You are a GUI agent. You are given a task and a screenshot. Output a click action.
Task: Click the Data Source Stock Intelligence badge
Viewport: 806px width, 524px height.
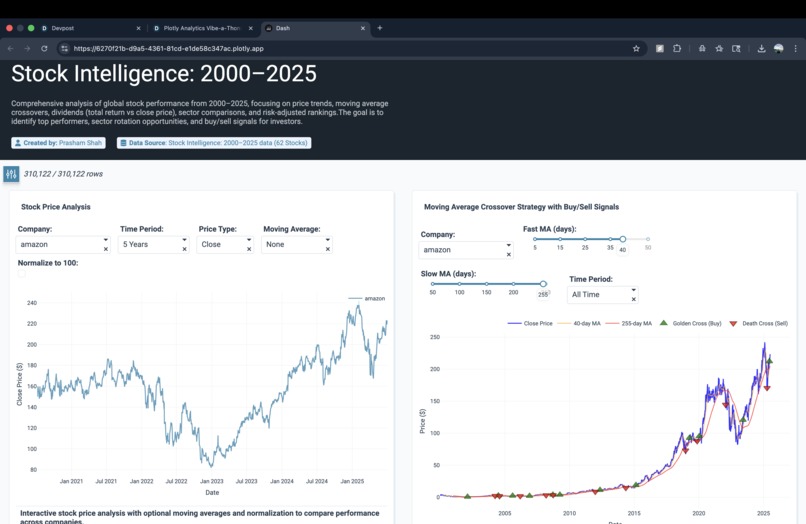(x=214, y=143)
